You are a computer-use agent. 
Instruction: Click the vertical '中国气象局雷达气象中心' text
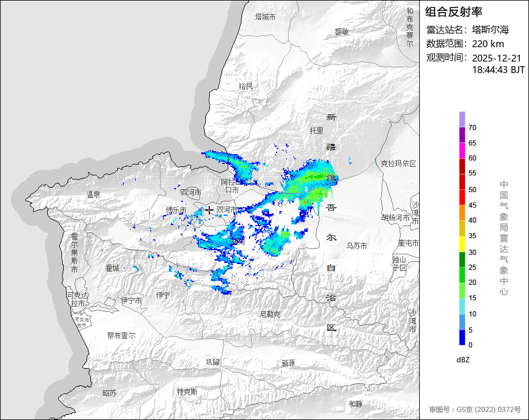point(504,238)
